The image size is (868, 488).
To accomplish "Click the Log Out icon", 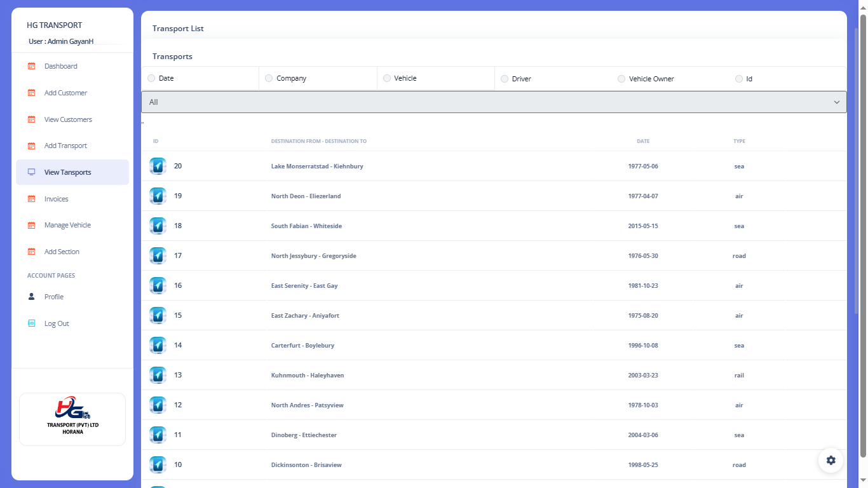I will click(x=31, y=323).
